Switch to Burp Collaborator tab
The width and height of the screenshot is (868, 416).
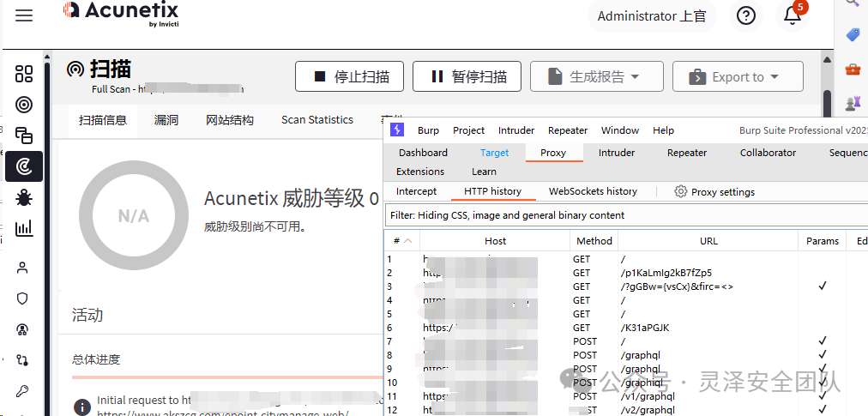pyautogui.click(x=768, y=153)
